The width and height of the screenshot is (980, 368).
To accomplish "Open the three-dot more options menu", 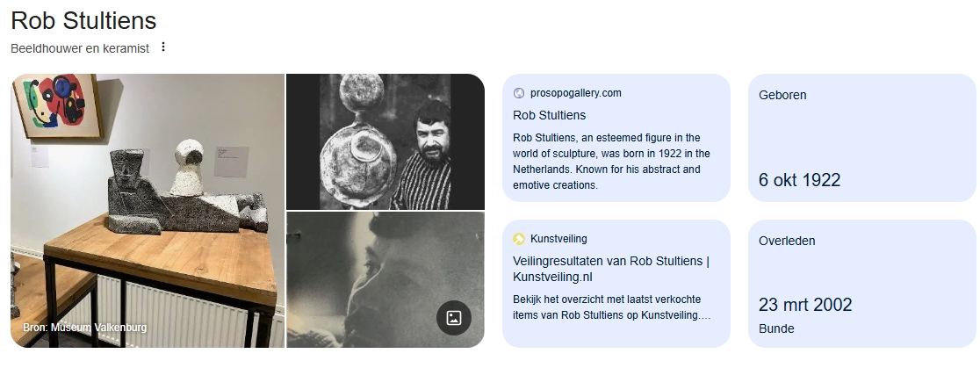I will [163, 47].
